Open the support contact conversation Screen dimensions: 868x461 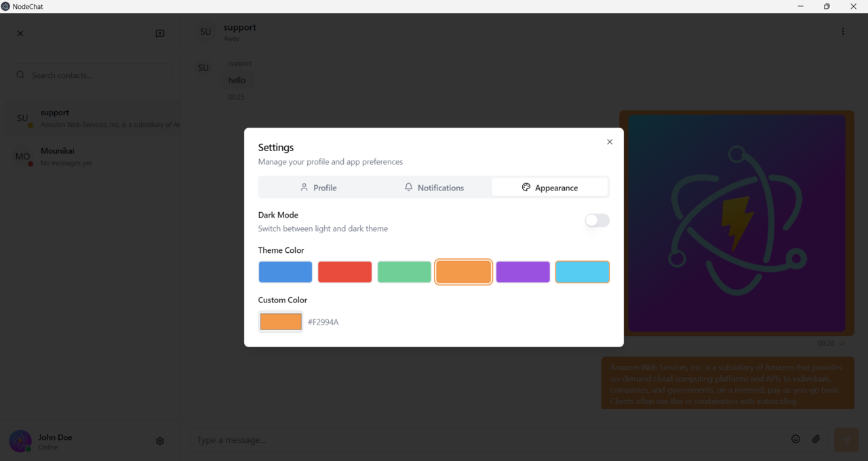pyautogui.click(x=93, y=119)
